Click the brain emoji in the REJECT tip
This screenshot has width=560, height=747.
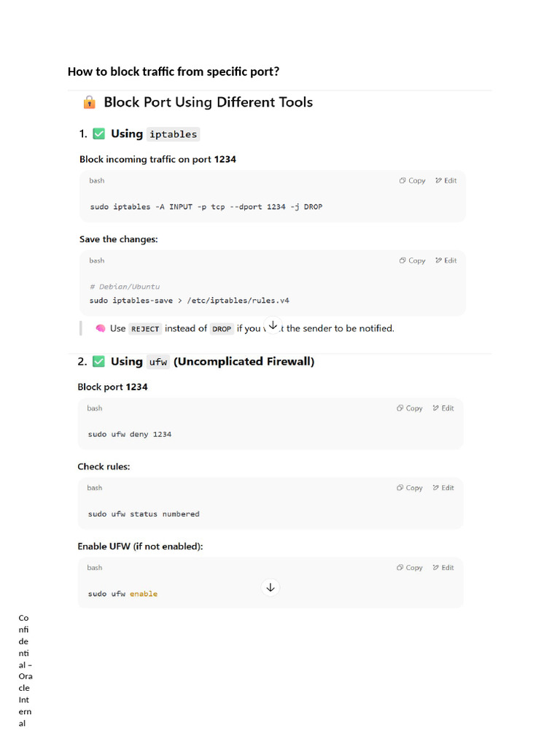(x=101, y=328)
